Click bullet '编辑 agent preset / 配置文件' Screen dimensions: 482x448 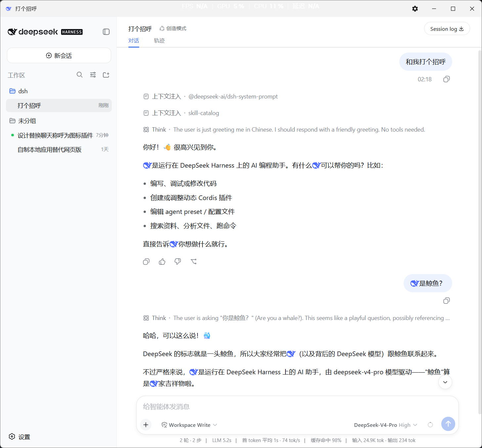click(x=193, y=212)
